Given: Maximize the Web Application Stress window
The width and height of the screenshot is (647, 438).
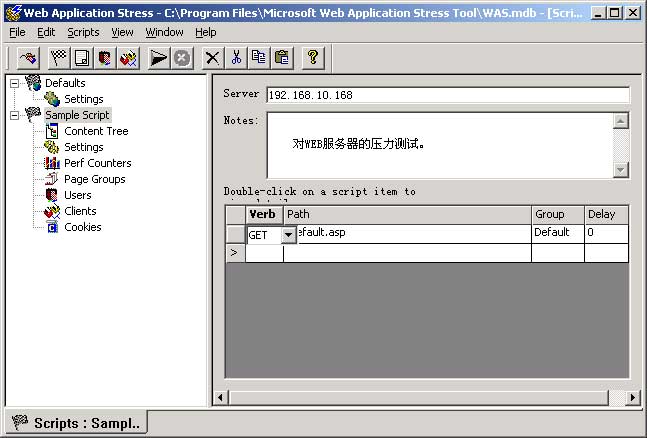Looking at the screenshot, I should pos(615,13).
